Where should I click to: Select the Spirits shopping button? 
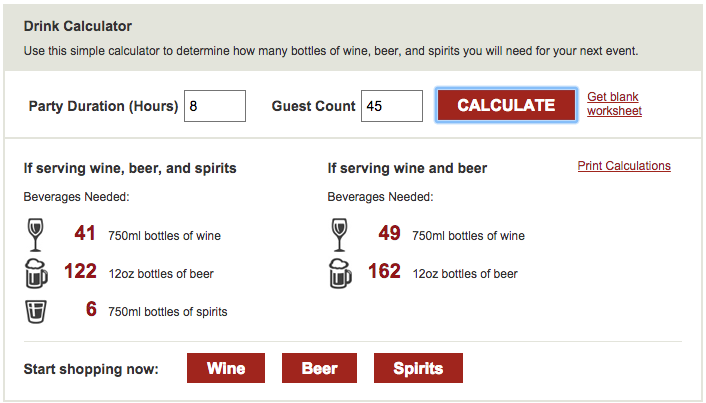point(418,368)
